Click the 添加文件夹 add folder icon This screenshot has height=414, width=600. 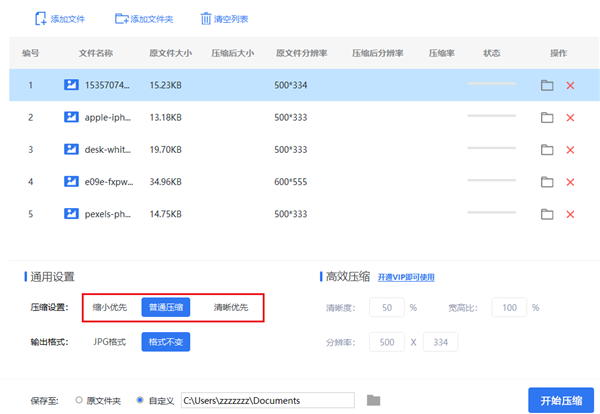click(x=122, y=19)
